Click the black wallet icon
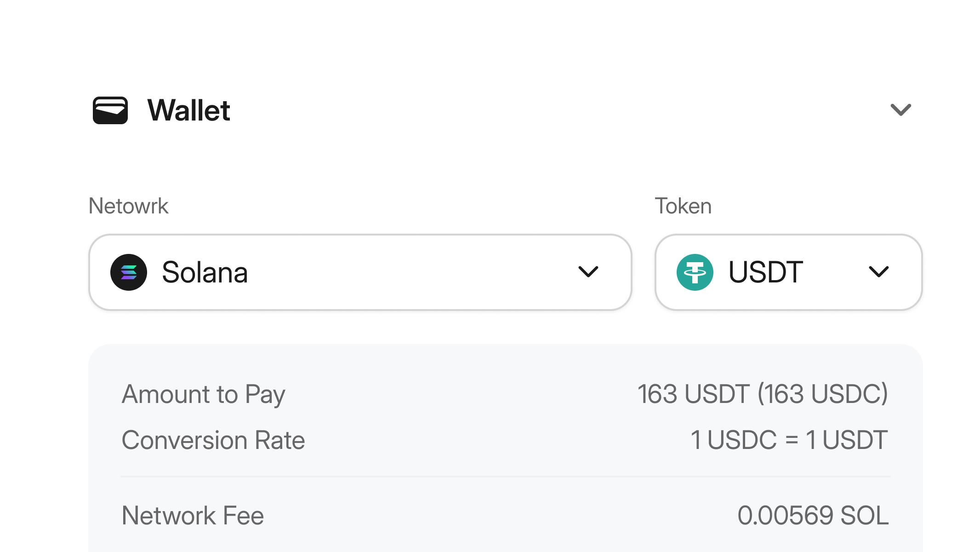980x552 pixels. coord(110,110)
